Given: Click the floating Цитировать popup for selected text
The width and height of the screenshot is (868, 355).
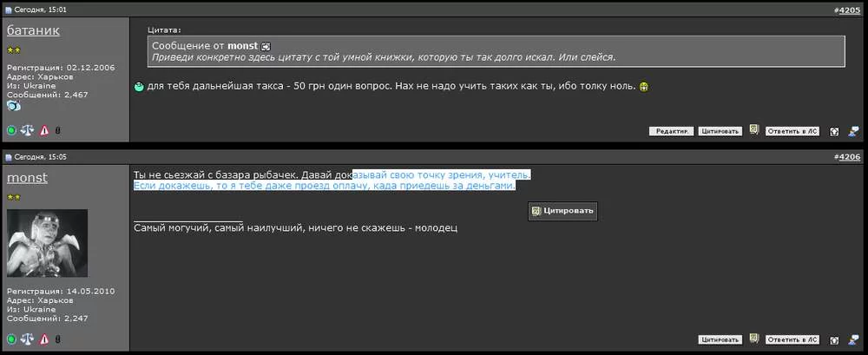Looking at the screenshot, I should point(562,211).
